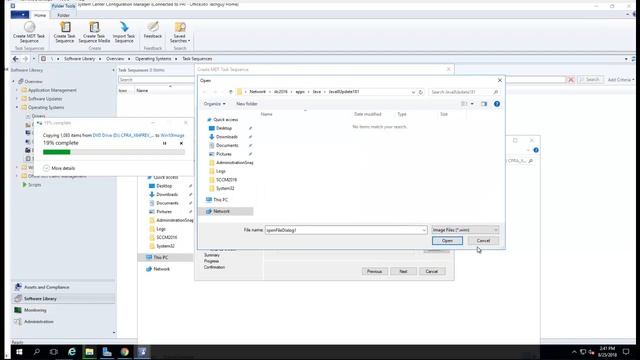Switch to the Folder ribbon tab
640x360 pixels.
click(63, 15)
